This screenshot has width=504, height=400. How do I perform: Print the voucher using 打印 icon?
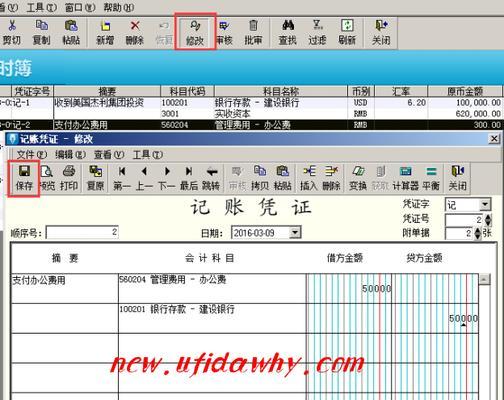point(69,178)
